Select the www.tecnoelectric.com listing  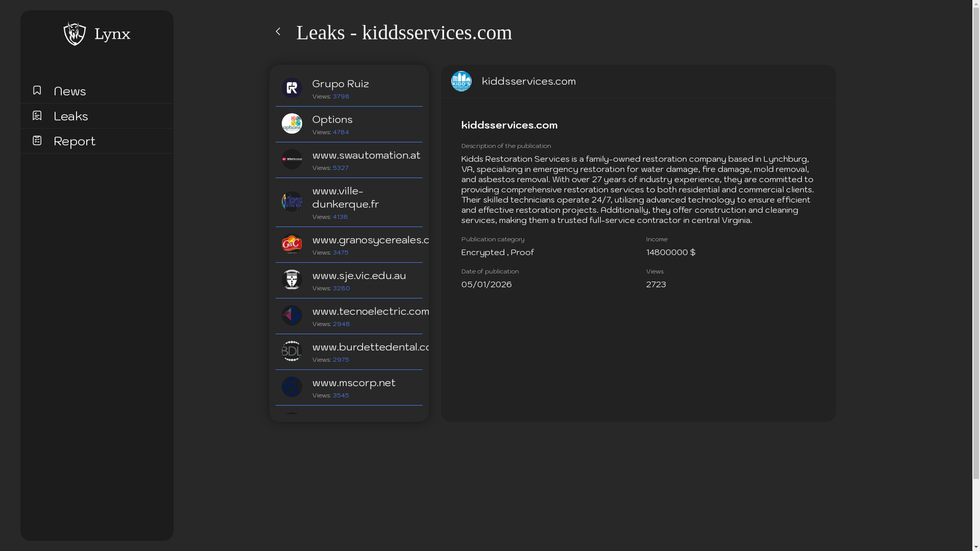pos(370,312)
